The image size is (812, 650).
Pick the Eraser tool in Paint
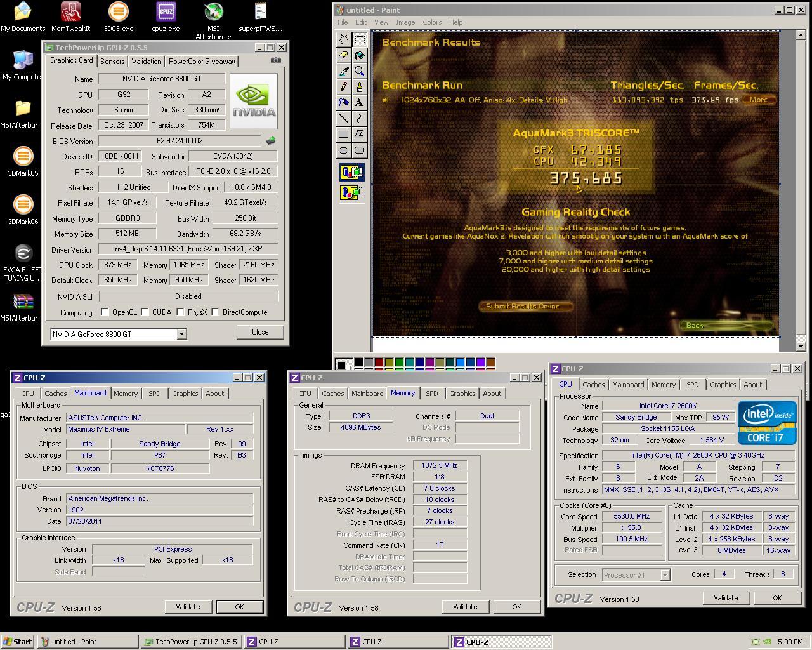[x=343, y=55]
